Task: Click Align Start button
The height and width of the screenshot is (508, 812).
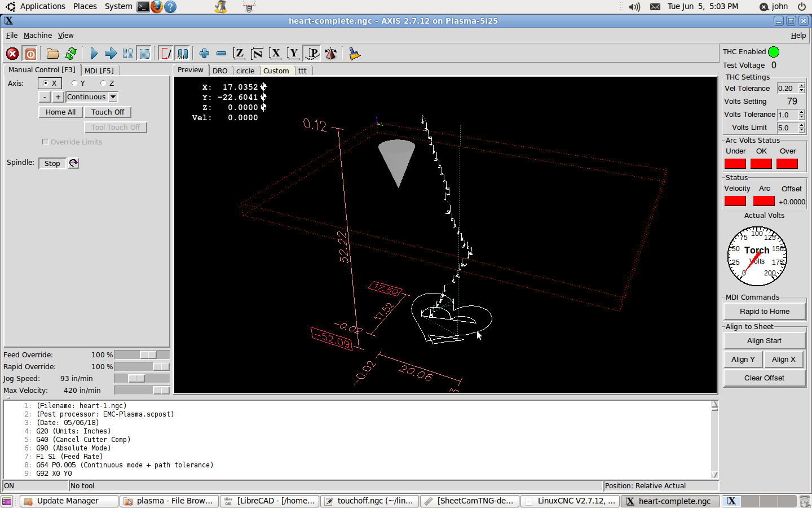Action: 765,341
